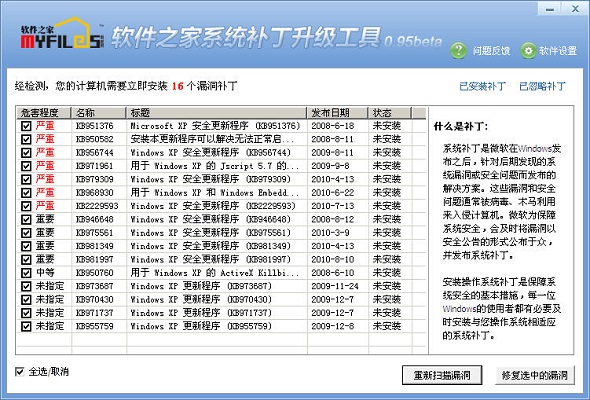Toggle 全选/取消 select all checkbox

tap(20, 372)
